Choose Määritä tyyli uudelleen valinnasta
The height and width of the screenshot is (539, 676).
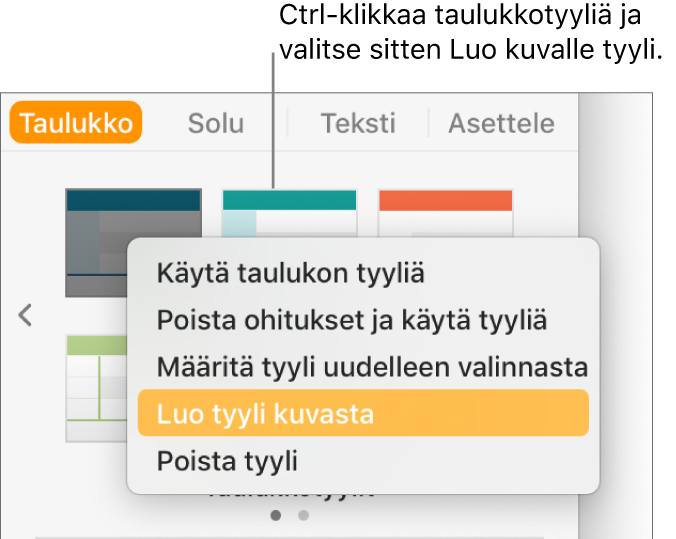[x=372, y=367]
